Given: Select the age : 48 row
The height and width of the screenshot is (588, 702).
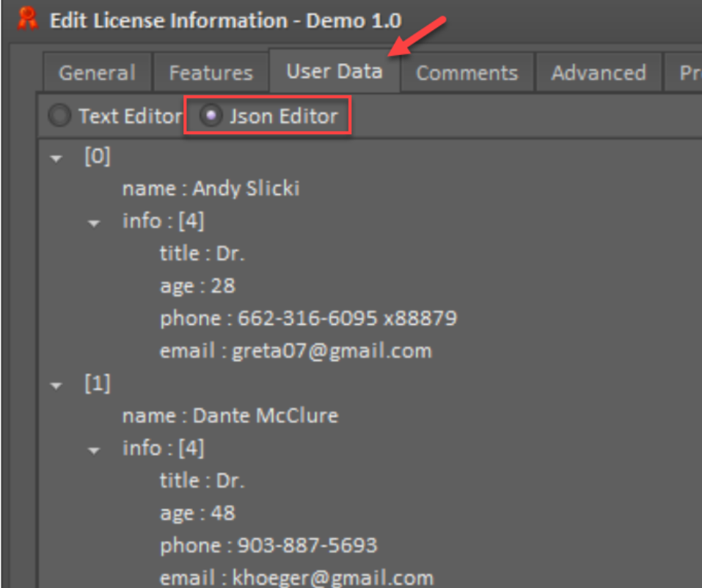Looking at the screenshot, I should click(197, 512).
